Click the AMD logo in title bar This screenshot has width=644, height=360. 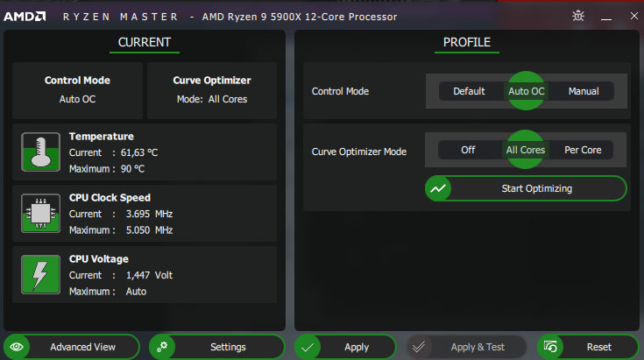point(25,17)
